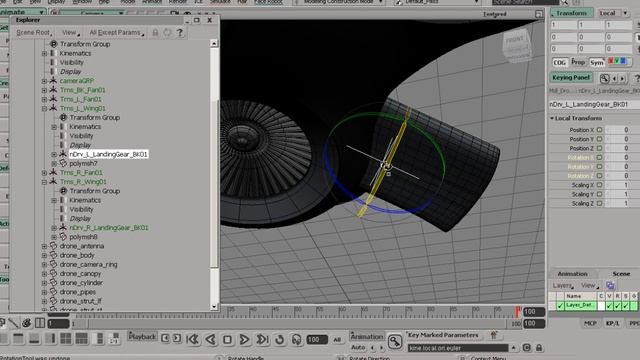This screenshot has height=360, width=640.
Task: Switch to Scene tab
Action: click(621, 274)
